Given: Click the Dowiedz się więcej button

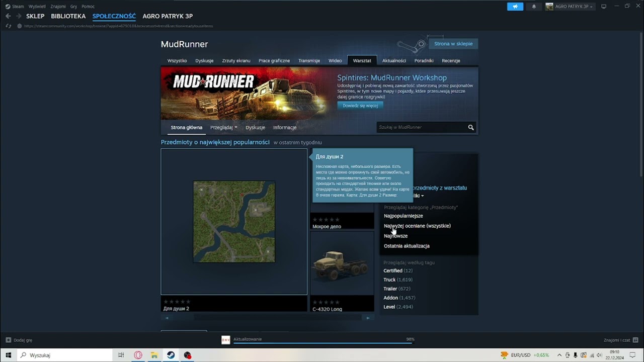Looking at the screenshot, I should click(x=360, y=106).
